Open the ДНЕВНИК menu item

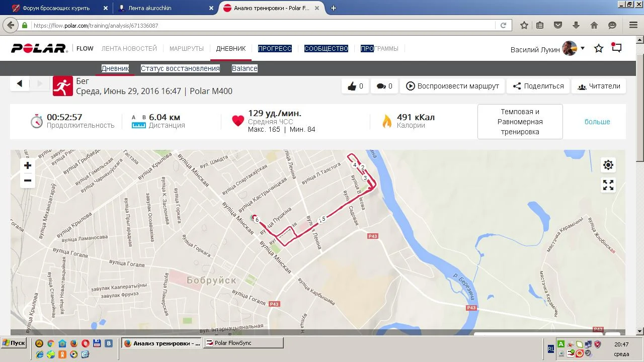[x=231, y=48]
